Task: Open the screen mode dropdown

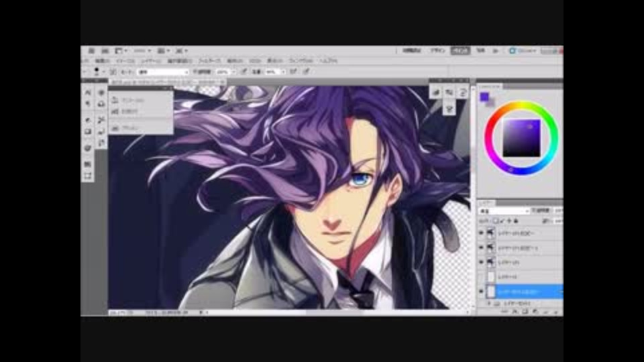Action: (181, 50)
